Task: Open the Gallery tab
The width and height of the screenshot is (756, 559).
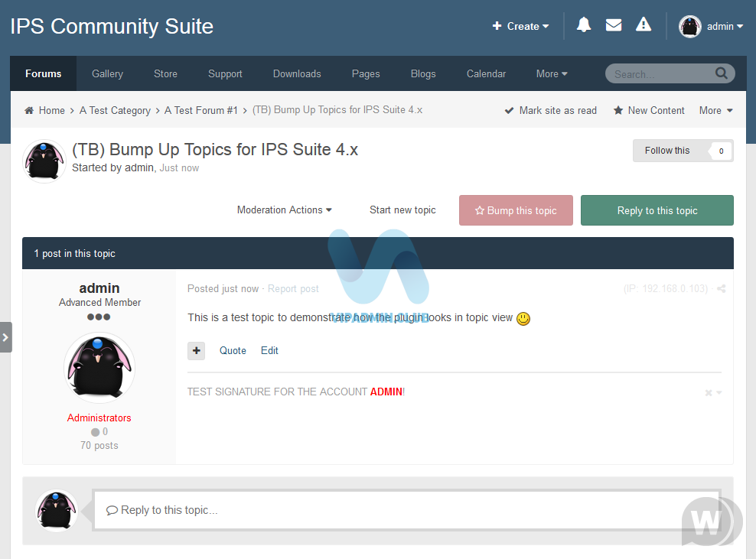Action: [108, 73]
